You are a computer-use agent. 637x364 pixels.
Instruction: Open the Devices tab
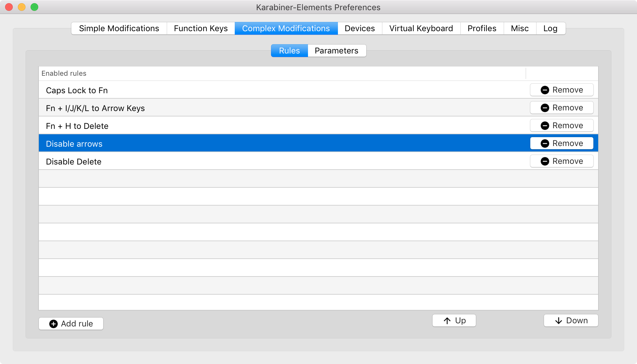[x=360, y=29]
